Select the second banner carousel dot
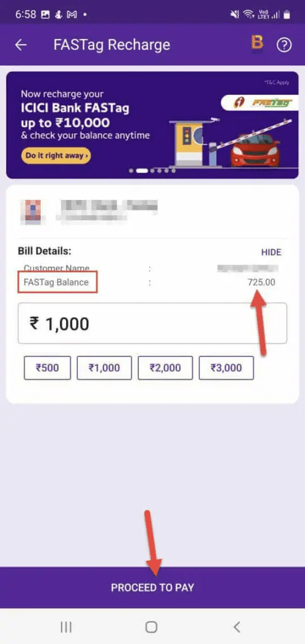 pyautogui.click(x=141, y=170)
